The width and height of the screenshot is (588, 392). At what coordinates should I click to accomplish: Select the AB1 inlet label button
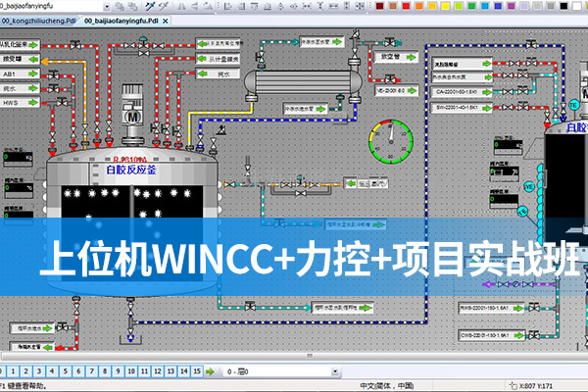point(20,73)
